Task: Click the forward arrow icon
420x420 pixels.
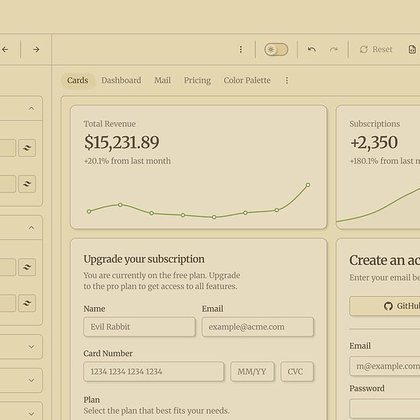Action: (36, 49)
